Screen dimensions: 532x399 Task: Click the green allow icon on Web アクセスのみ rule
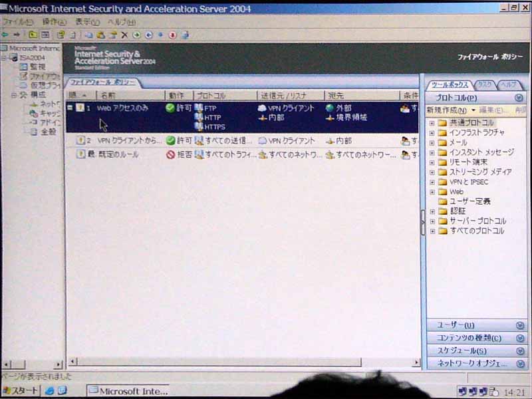point(170,108)
